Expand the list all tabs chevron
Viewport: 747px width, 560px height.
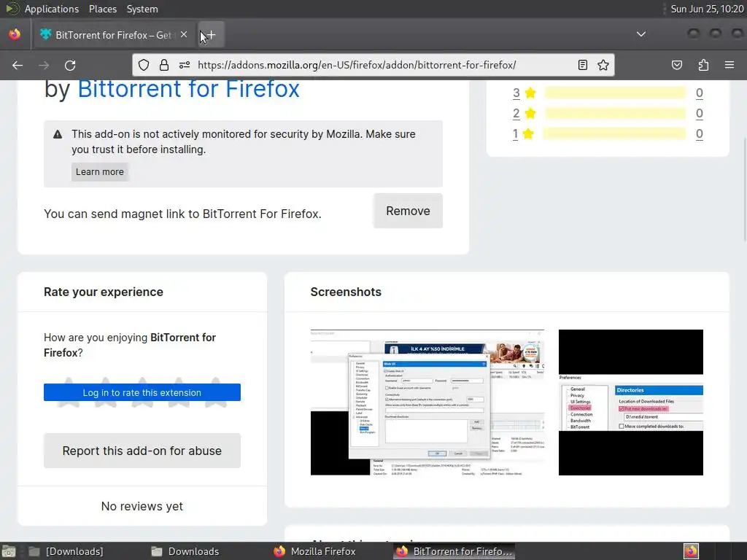(x=641, y=34)
